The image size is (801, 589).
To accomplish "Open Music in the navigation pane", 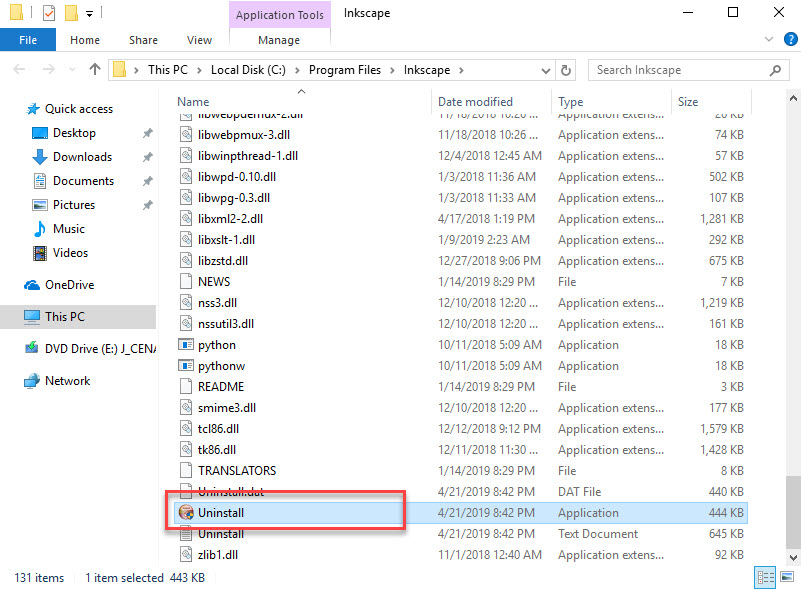I will point(68,229).
